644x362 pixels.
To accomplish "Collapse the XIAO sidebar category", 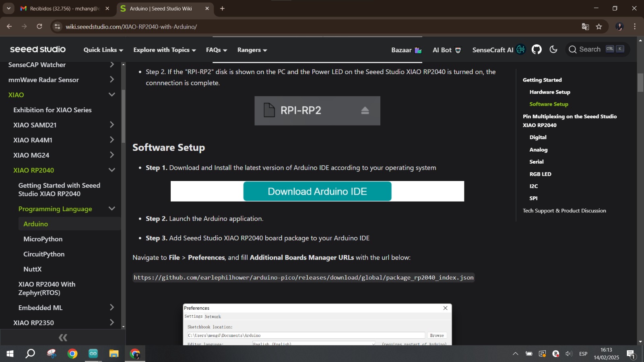I will click(x=112, y=95).
